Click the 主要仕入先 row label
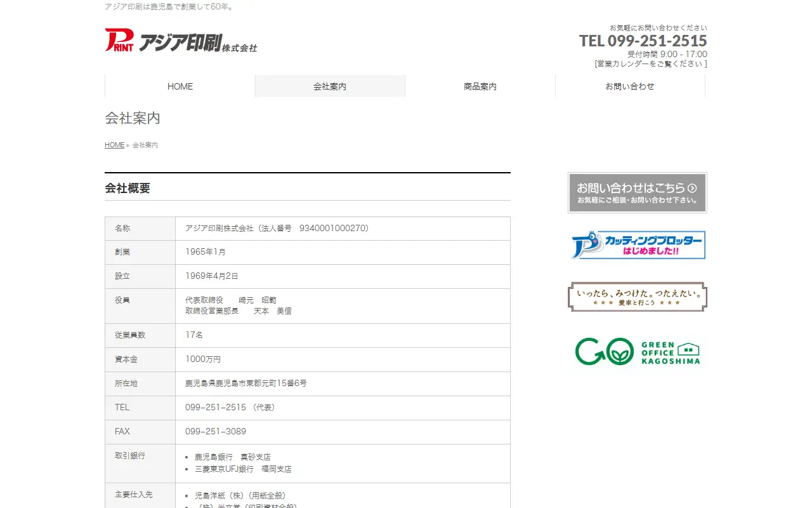This screenshot has width=812, height=508. [134, 494]
